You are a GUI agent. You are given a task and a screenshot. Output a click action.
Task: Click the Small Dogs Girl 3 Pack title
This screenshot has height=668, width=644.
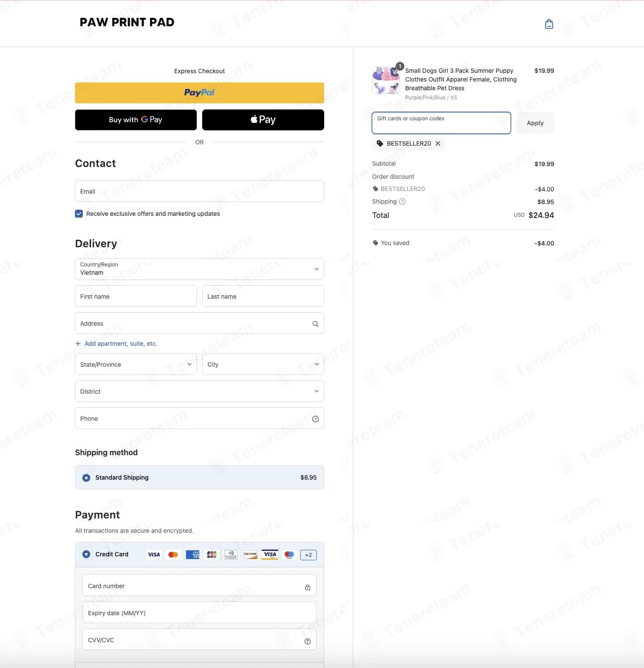click(461, 79)
